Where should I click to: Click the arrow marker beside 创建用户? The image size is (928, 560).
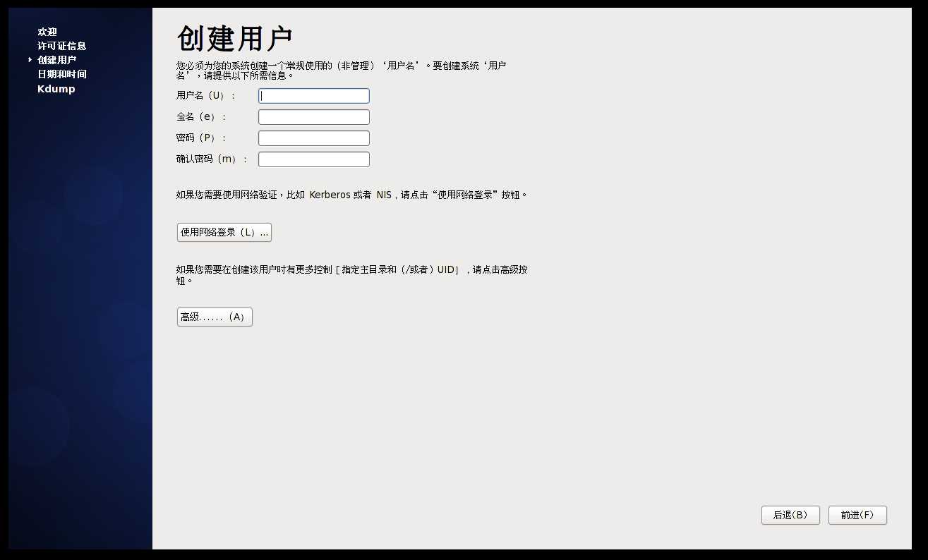click(x=30, y=60)
